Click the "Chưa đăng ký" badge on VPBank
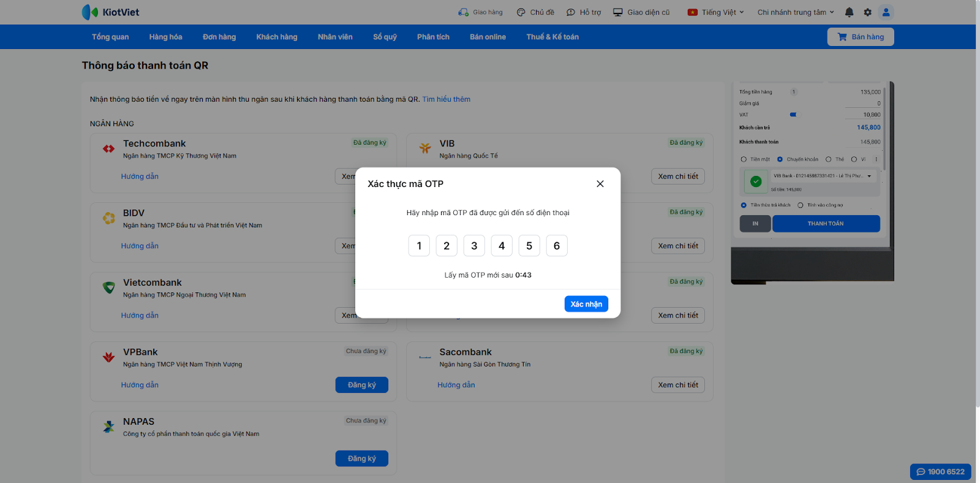The image size is (980, 483). click(366, 351)
